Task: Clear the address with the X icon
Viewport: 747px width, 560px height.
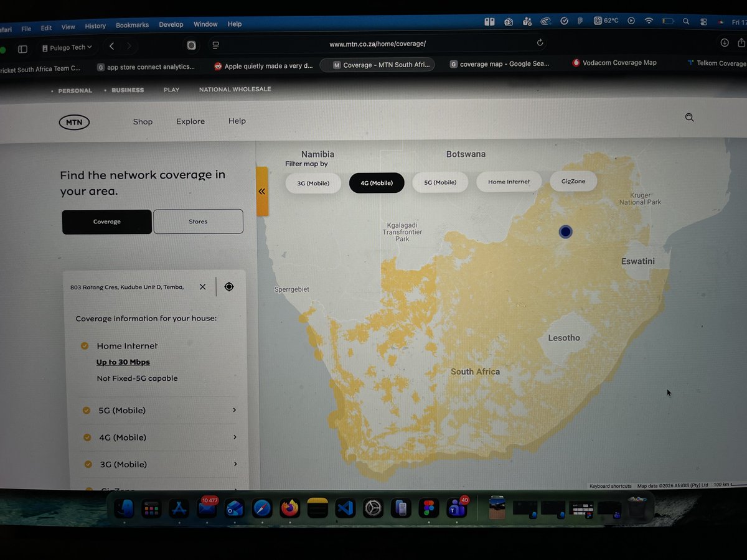Action: [x=202, y=287]
